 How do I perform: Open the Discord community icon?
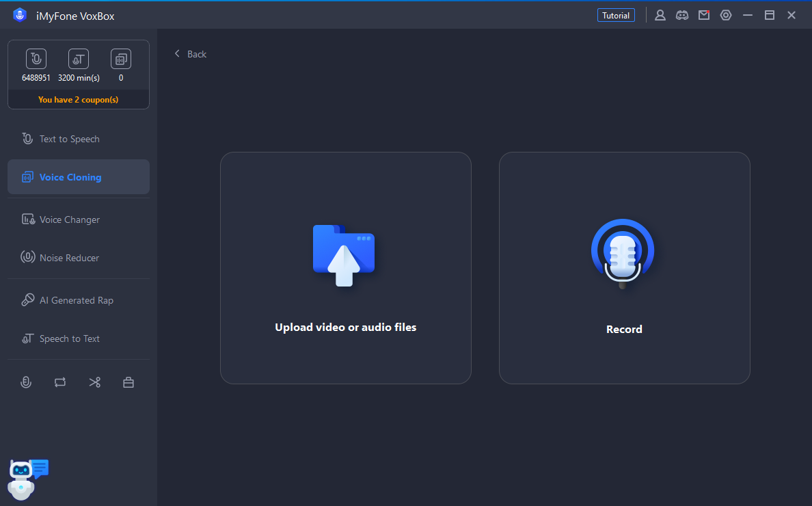[x=682, y=15]
